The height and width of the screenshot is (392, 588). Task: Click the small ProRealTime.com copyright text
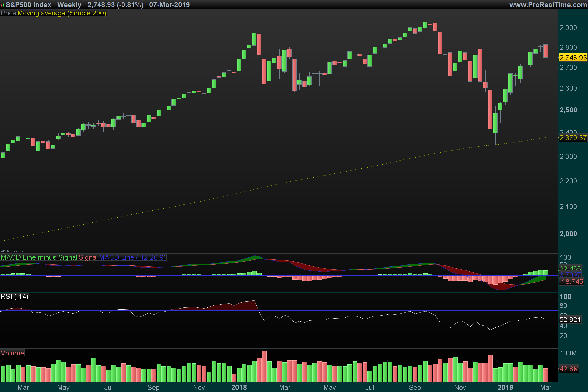12,251
